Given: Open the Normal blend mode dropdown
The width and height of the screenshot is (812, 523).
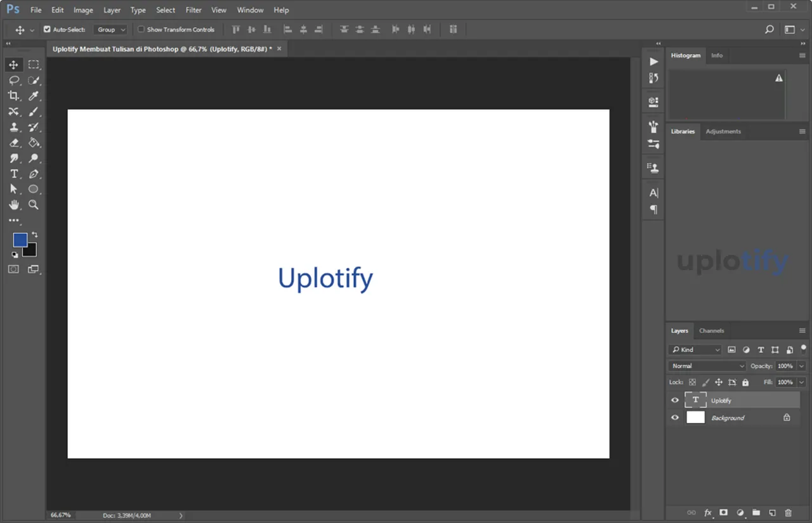Looking at the screenshot, I should click(x=707, y=366).
